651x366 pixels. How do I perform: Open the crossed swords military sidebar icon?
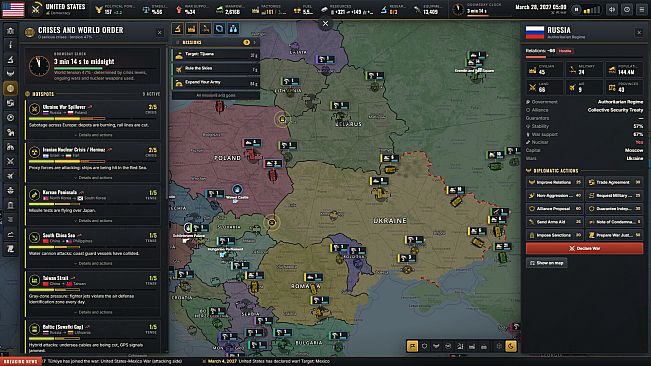(11, 161)
